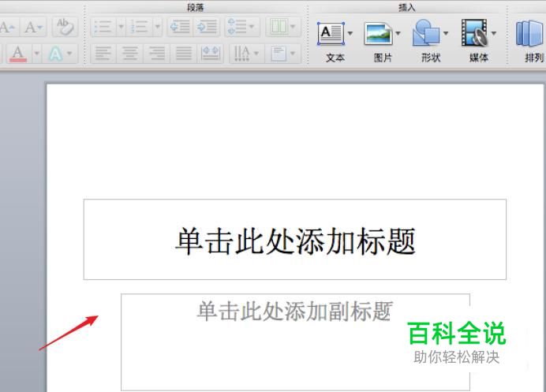Decrease the paragraph indent level
The width and height of the screenshot is (546, 392).
click(x=180, y=27)
